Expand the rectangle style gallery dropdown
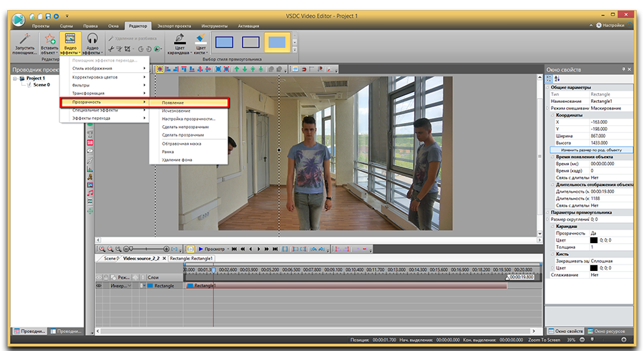The height and width of the screenshot is (351, 644). [x=295, y=49]
